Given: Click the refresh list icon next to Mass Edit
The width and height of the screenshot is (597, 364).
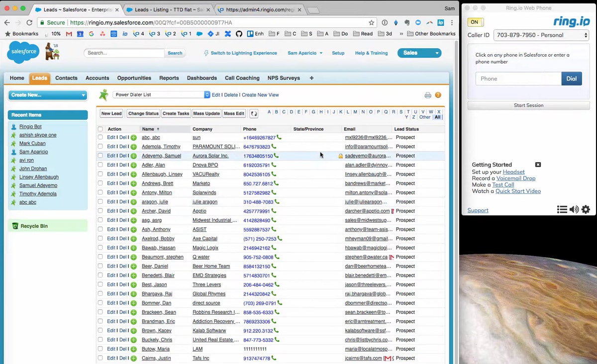Looking at the screenshot, I should pos(254,113).
